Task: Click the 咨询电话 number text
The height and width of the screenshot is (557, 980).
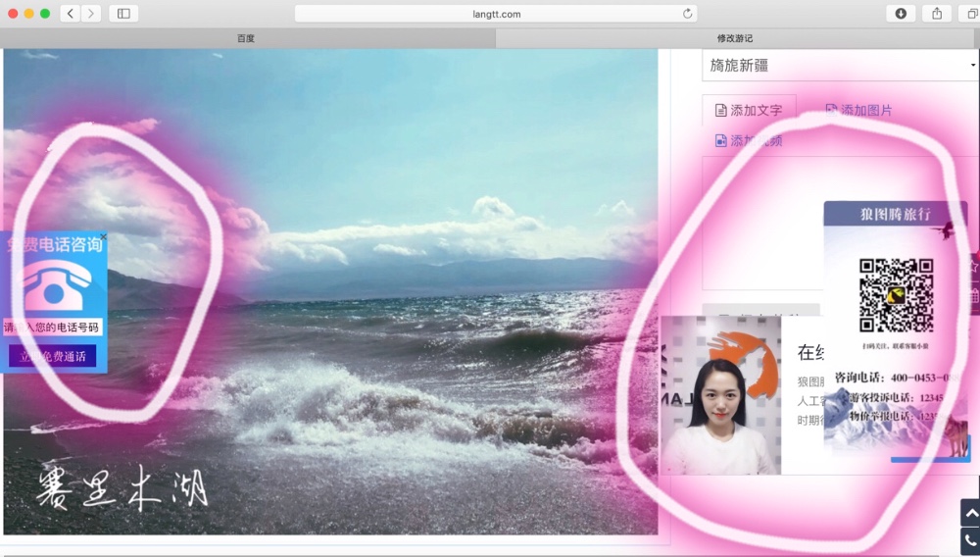Action: coord(898,378)
